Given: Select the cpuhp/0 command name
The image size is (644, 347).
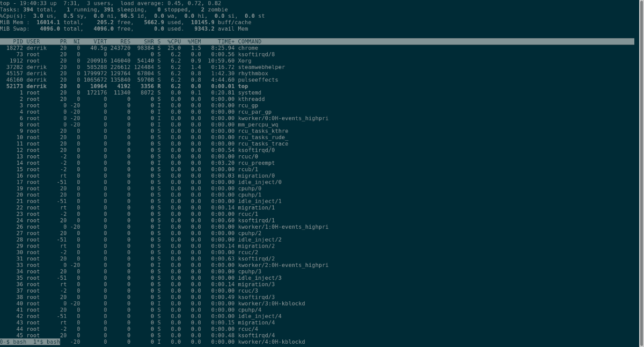Looking at the screenshot, I should coord(250,189).
